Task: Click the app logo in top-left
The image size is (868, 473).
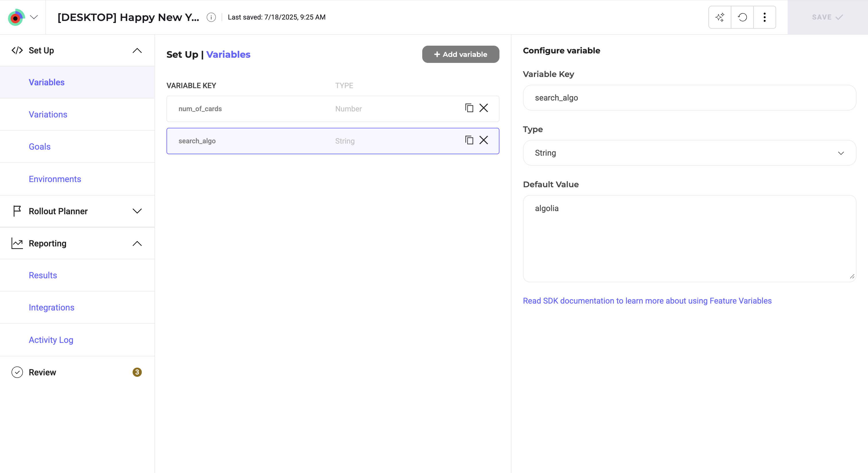Action: pyautogui.click(x=16, y=17)
